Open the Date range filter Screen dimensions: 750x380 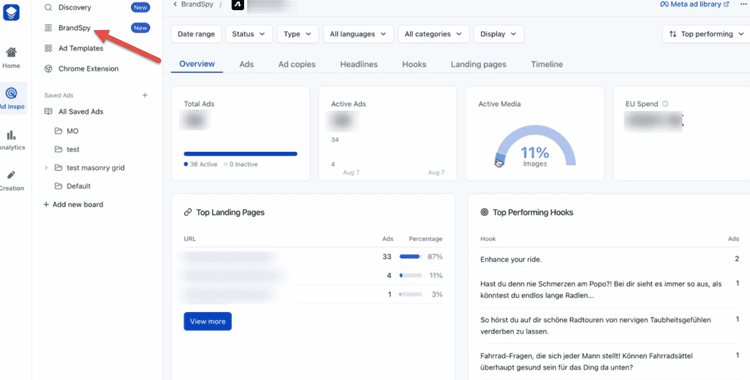click(x=196, y=34)
